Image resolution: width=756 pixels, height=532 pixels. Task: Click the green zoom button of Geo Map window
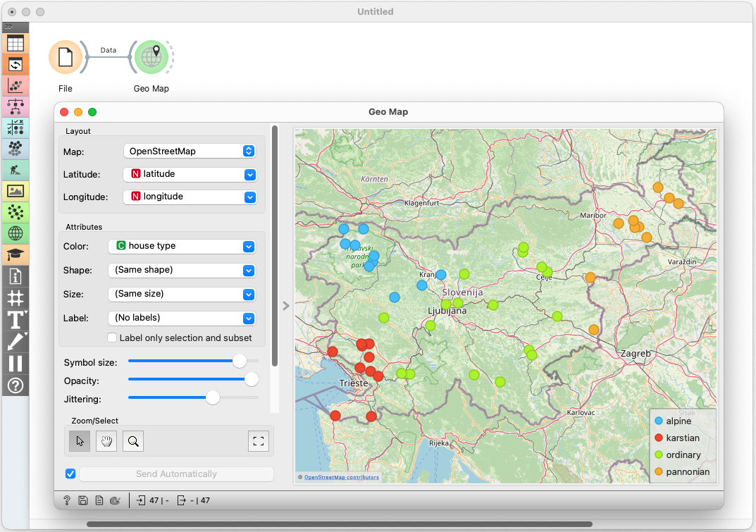point(92,112)
